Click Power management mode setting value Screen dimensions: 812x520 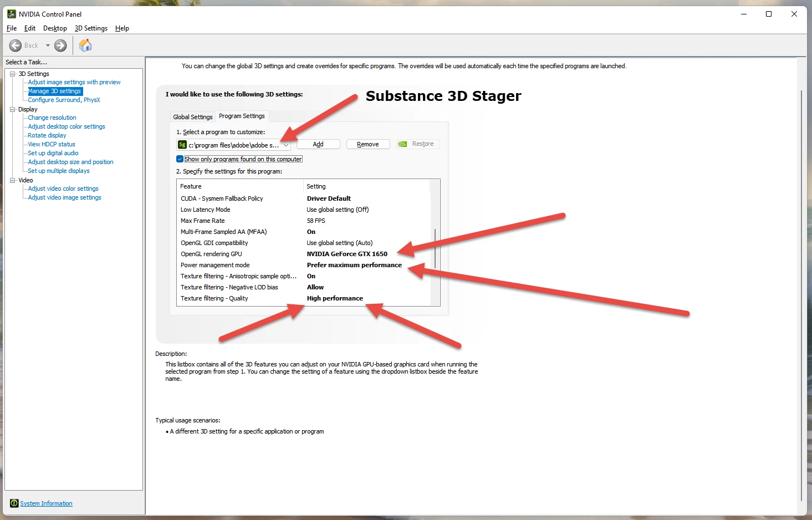point(354,265)
